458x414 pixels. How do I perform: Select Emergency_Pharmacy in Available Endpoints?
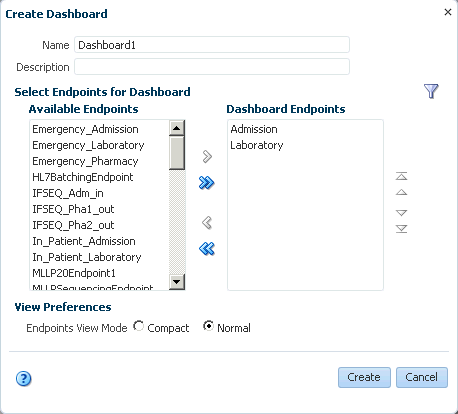coord(85,161)
